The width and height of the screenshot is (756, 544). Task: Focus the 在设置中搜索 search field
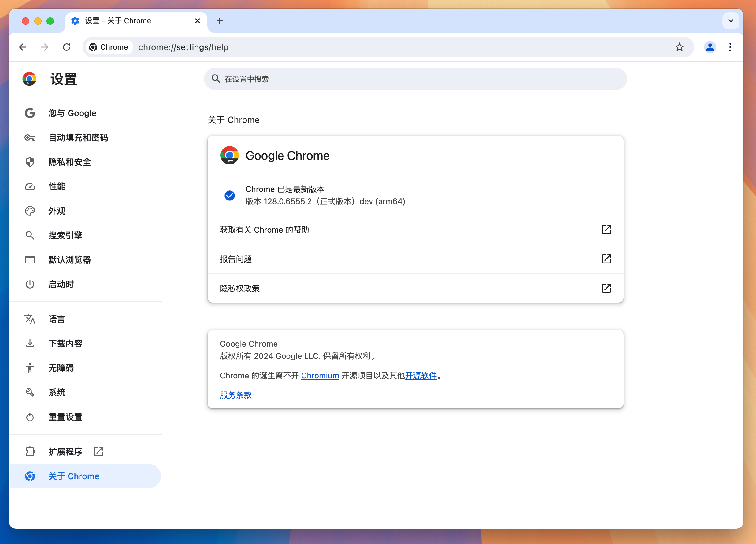(x=415, y=79)
